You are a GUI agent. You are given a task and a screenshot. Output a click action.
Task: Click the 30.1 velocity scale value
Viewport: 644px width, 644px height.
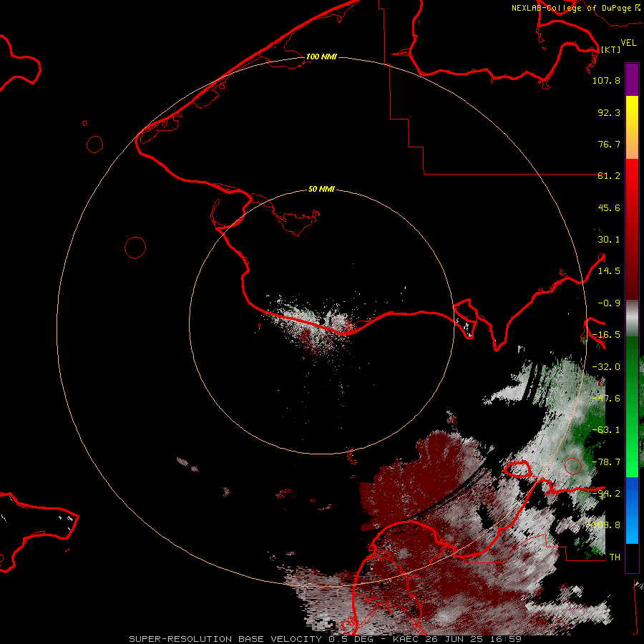tap(609, 240)
